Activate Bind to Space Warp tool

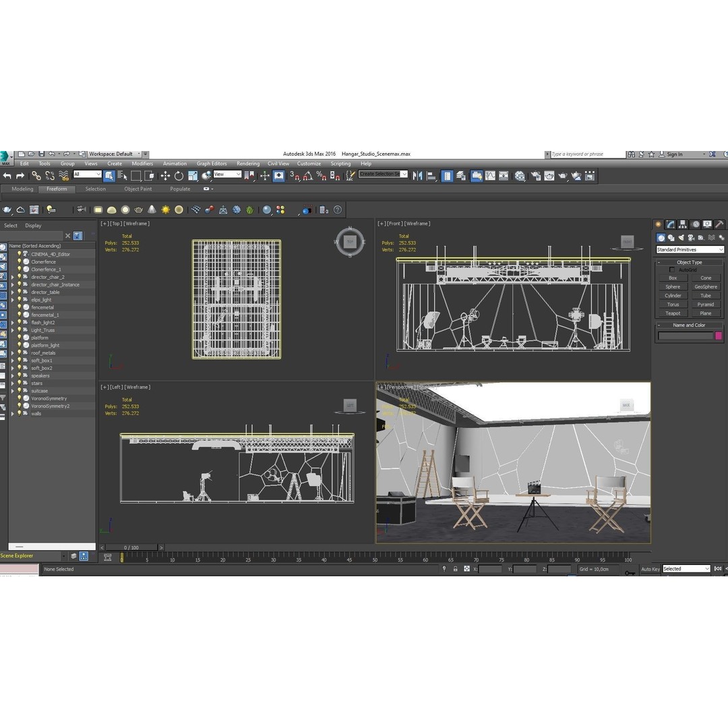click(x=63, y=176)
